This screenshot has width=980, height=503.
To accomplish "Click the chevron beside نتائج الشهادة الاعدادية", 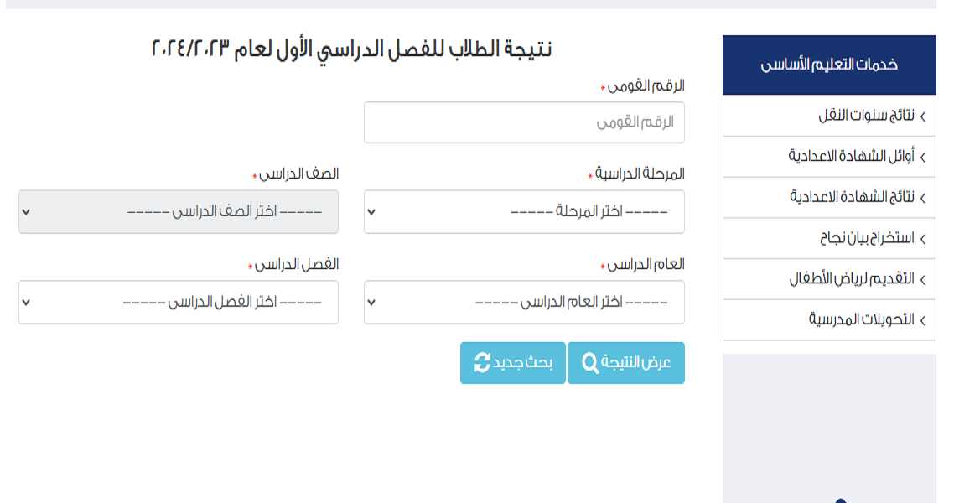I will 922,198.
